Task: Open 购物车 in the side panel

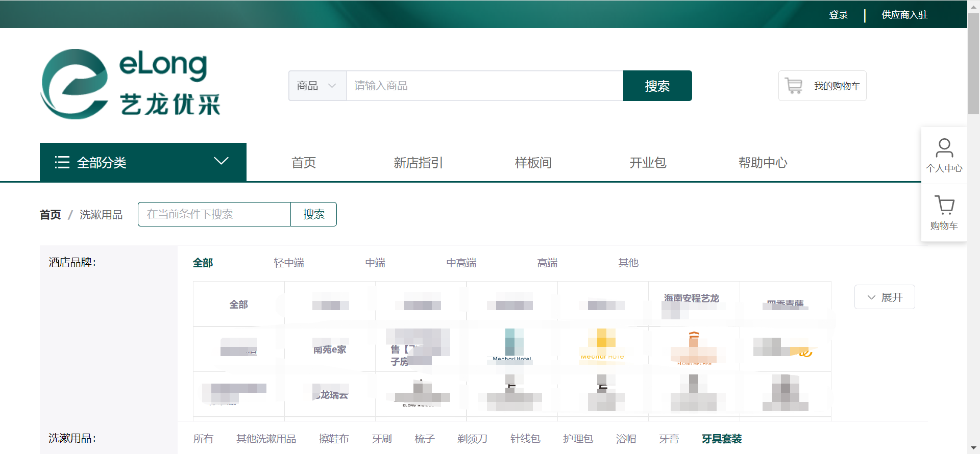Action: (x=944, y=213)
